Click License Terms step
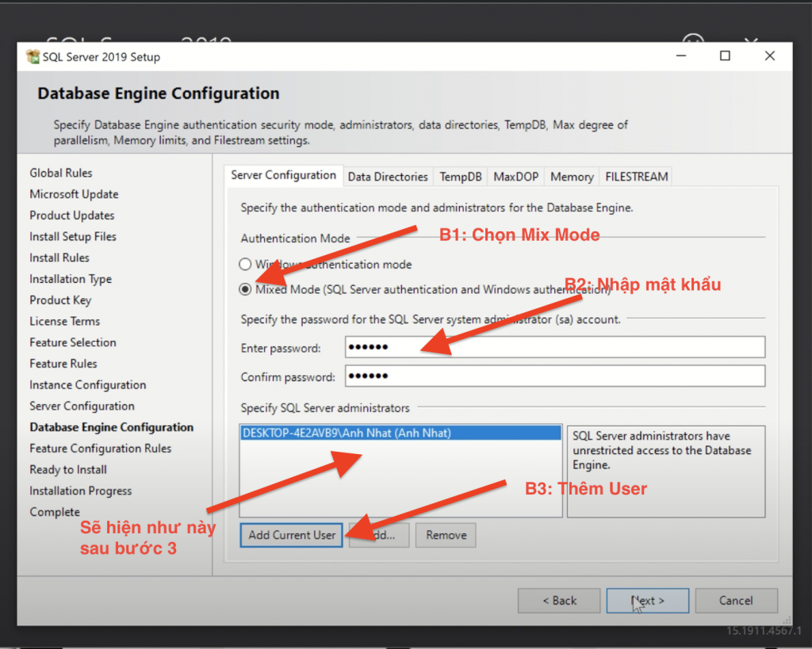Screen dimensions: 812x649 point(65,322)
